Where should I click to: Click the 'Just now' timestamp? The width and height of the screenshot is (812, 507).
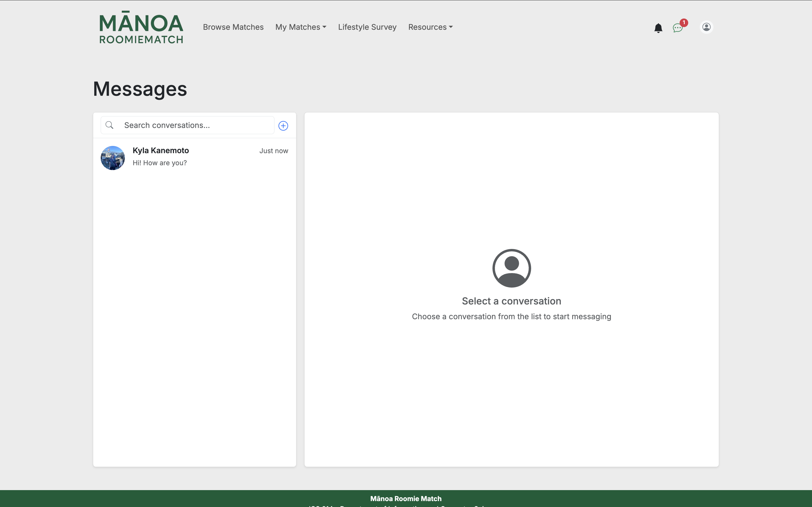point(273,151)
